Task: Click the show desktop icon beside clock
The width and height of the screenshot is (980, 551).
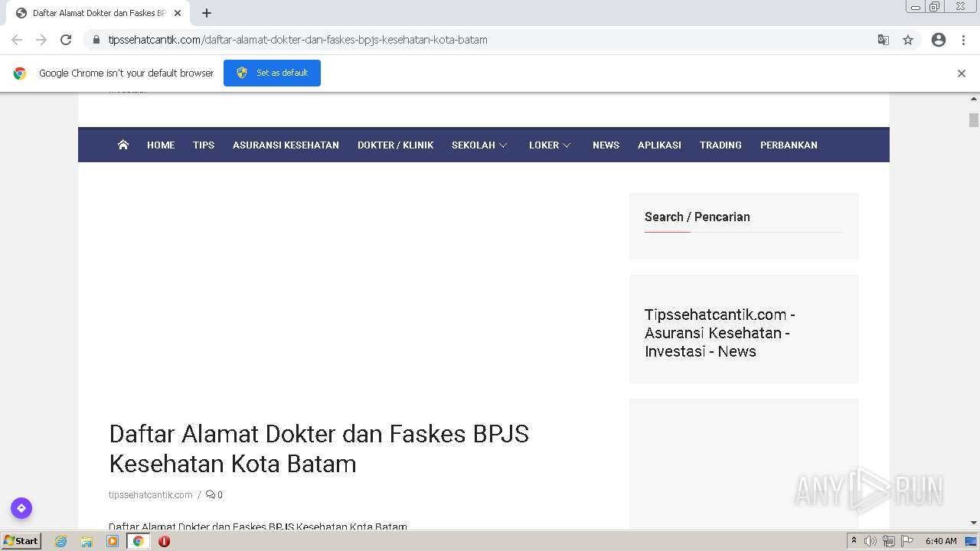Action: pyautogui.click(x=972, y=541)
